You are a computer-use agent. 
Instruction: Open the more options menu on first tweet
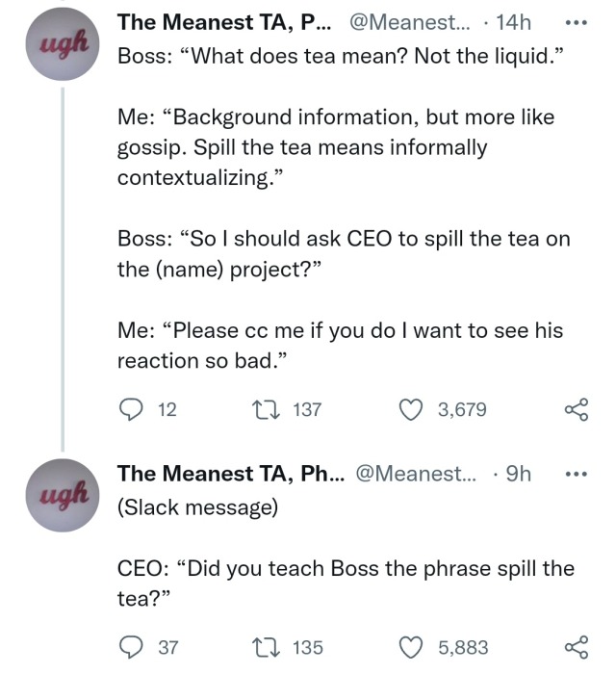(576, 23)
